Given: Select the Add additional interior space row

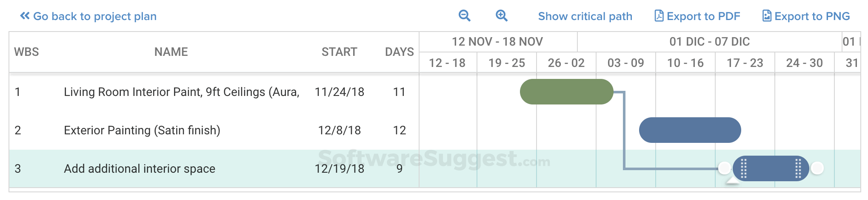Looking at the screenshot, I should [x=140, y=169].
